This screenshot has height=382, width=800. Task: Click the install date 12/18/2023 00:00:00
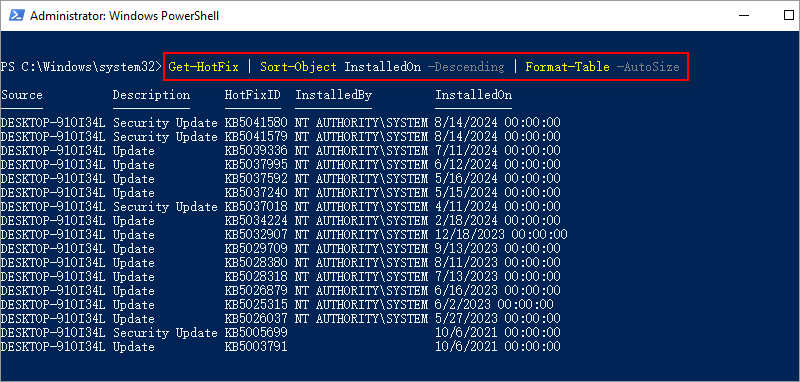501,235
